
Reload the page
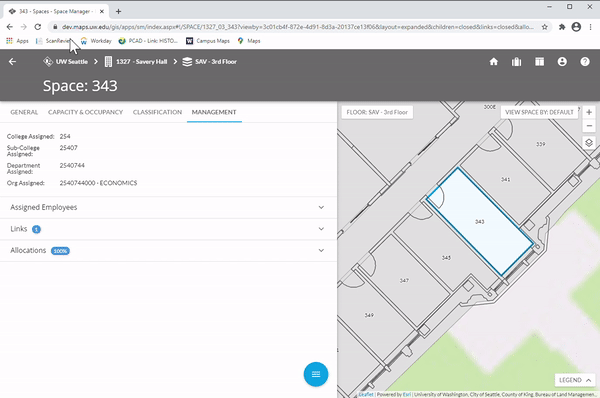(38, 27)
